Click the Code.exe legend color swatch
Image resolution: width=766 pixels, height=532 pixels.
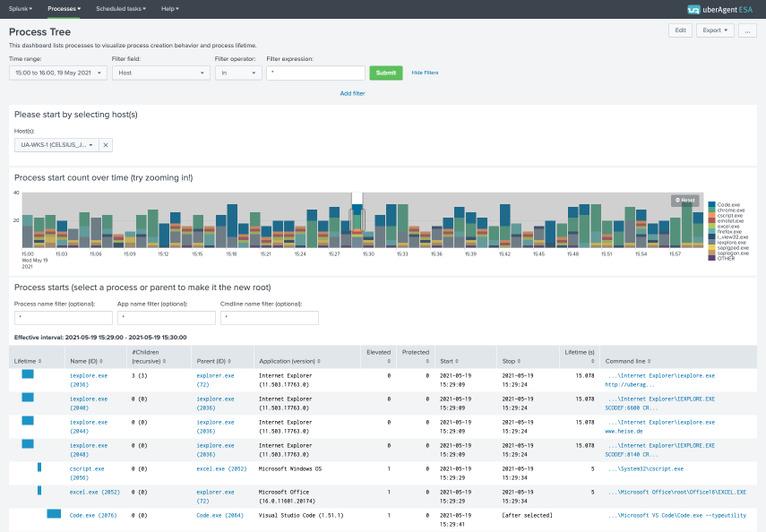[x=712, y=205]
